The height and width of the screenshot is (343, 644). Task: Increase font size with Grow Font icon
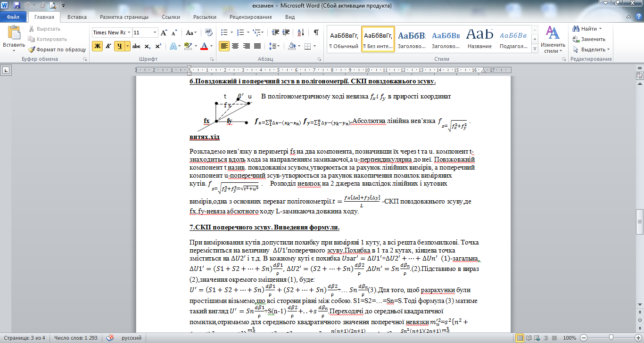click(x=164, y=33)
